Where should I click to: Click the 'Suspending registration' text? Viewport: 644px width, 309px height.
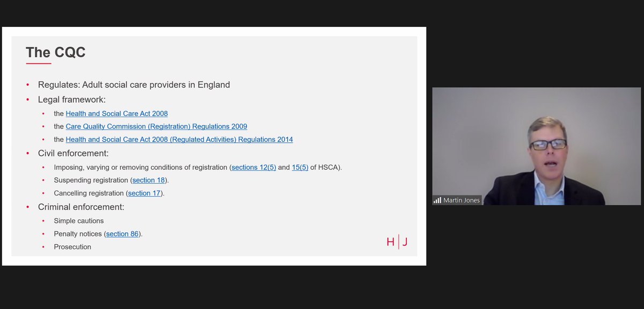tap(92, 180)
